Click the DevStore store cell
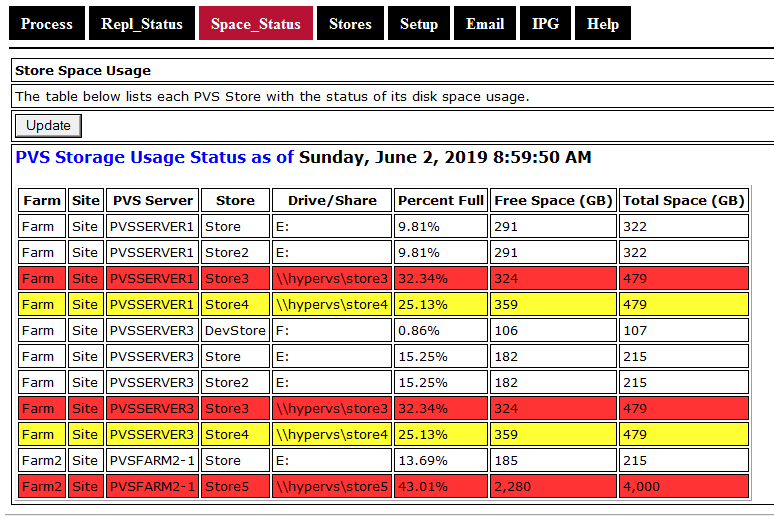Image resolution: width=774 pixels, height=523 pixels. click(x=235, y=331)
